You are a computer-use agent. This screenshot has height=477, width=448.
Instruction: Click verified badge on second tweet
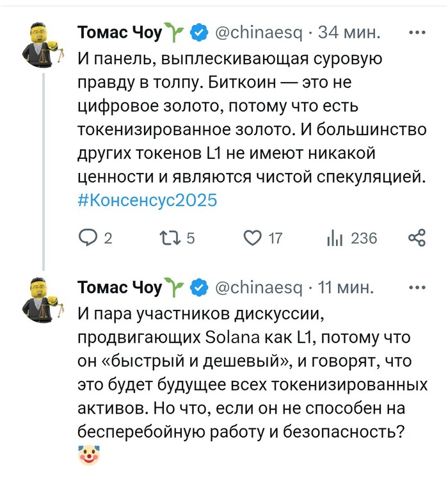pos(199,288)
